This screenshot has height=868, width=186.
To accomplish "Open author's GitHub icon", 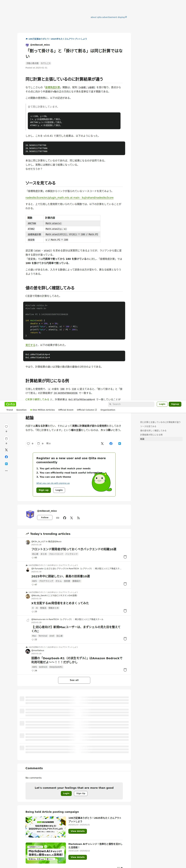I will [64, 518].
